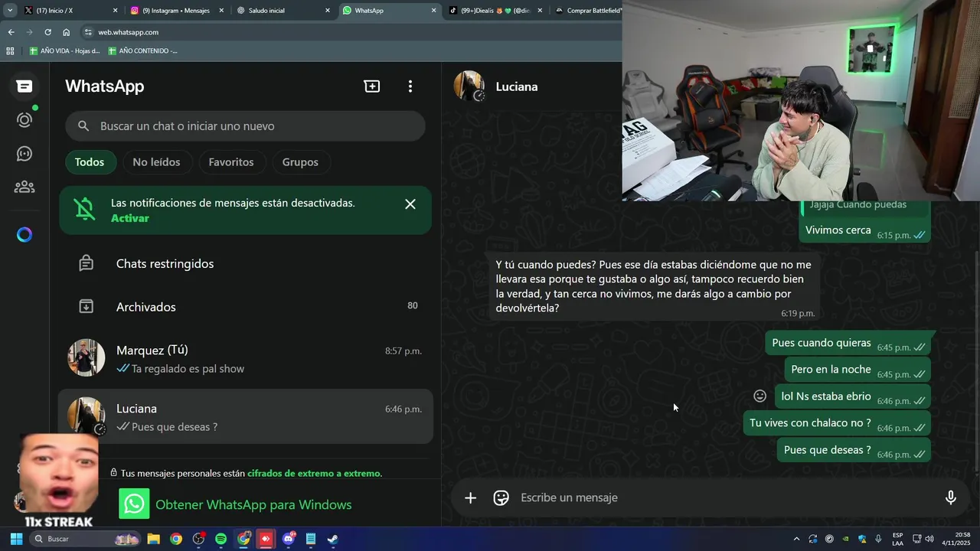Switch to the Instagram Mensajes tab
This screenshot has width=980, height=551.
tap(175, 11)
